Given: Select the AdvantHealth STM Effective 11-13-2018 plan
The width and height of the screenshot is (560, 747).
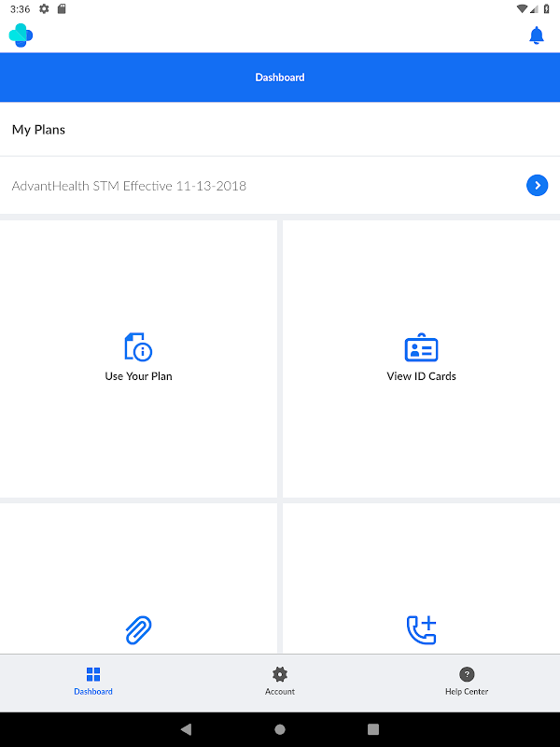Looking at the screenshot, I should (280, 185).
